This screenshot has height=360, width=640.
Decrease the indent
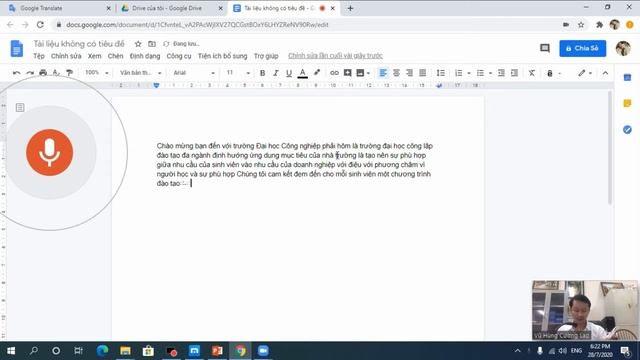(501, 73)
